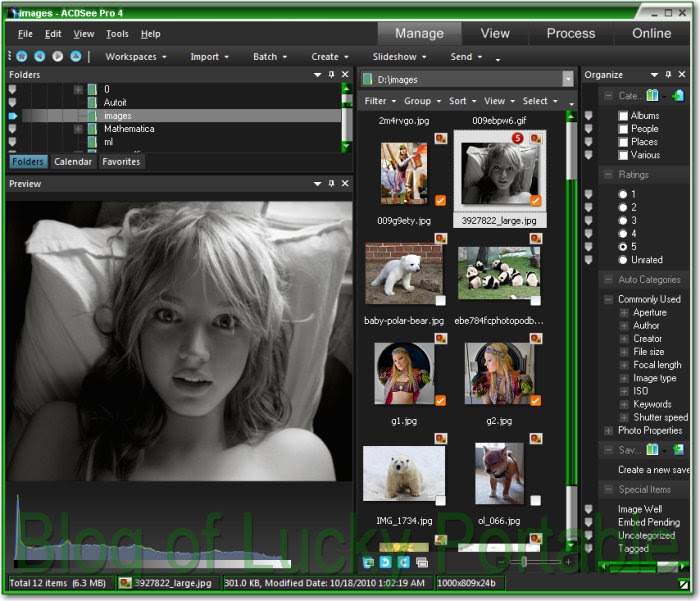
Task: Switch to Process mode
Action: coord(571,33)
